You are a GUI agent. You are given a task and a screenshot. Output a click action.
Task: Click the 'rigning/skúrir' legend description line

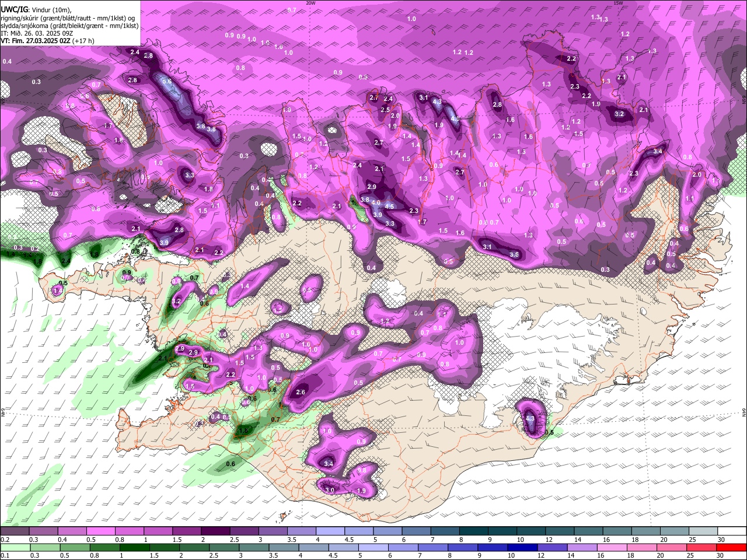69,18
